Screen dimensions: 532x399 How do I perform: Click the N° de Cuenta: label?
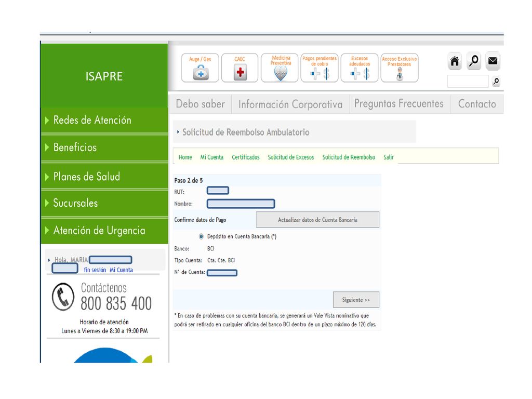[x=189, y=272]
